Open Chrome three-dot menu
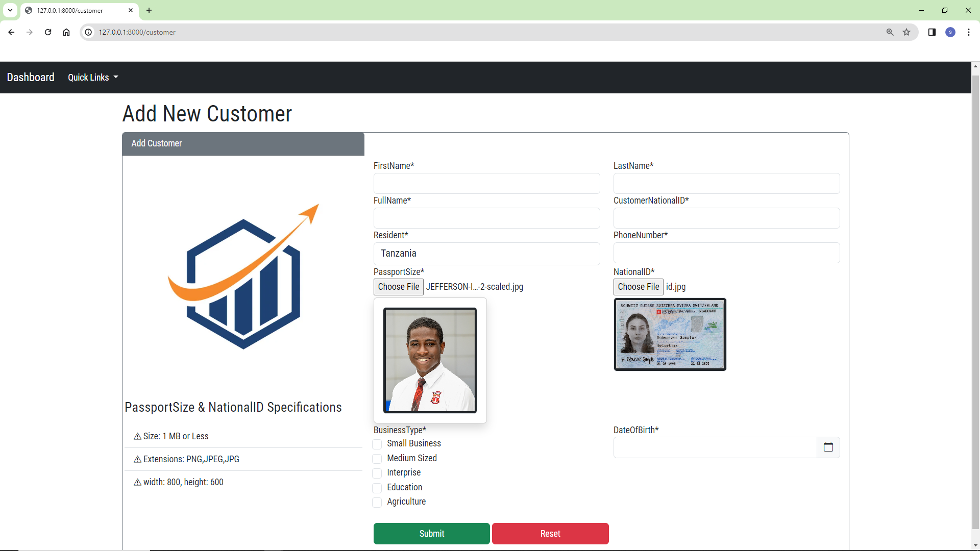This screenshot has width=980, height=551. [969, 32]
